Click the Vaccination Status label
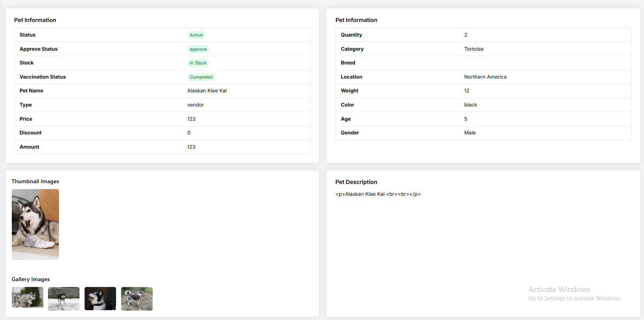This screenshot has height=320, width=644. click(x=42, y=77)
